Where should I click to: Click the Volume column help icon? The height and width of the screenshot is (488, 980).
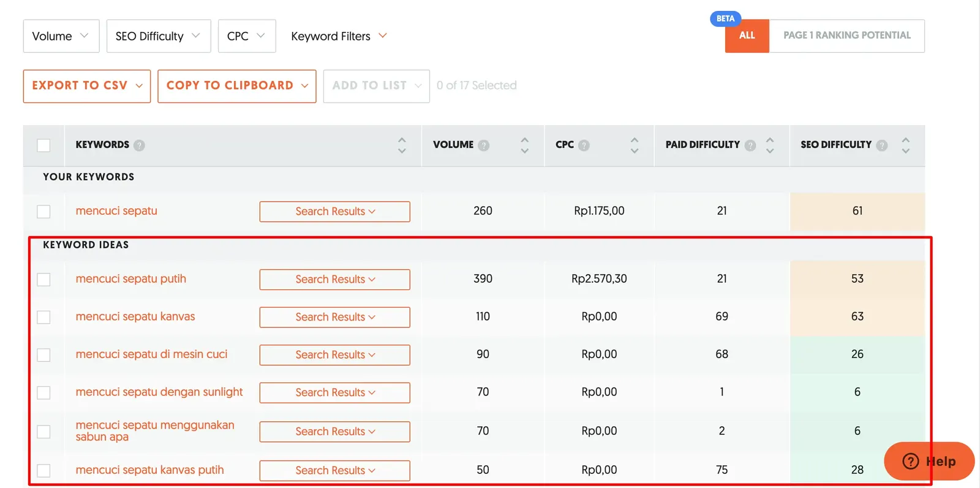coord(484,145)
